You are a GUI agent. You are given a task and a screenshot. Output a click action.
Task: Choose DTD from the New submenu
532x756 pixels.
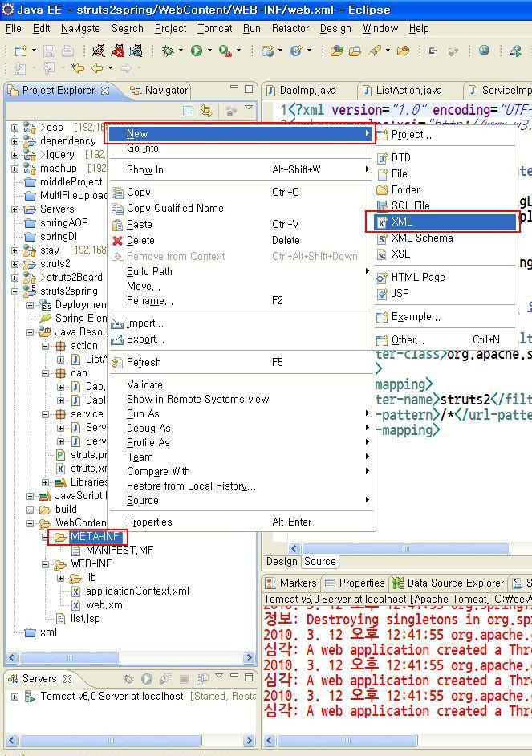coord(446,157)
